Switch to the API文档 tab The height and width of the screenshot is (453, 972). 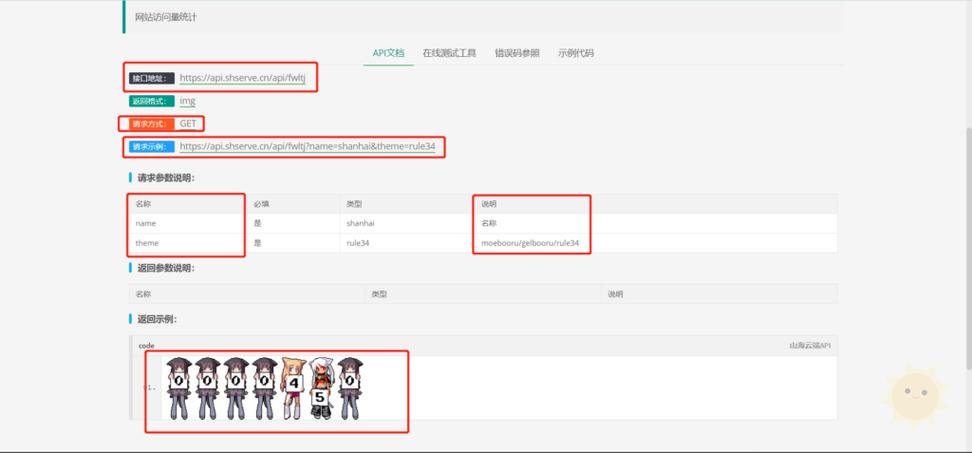pos(388,53)
